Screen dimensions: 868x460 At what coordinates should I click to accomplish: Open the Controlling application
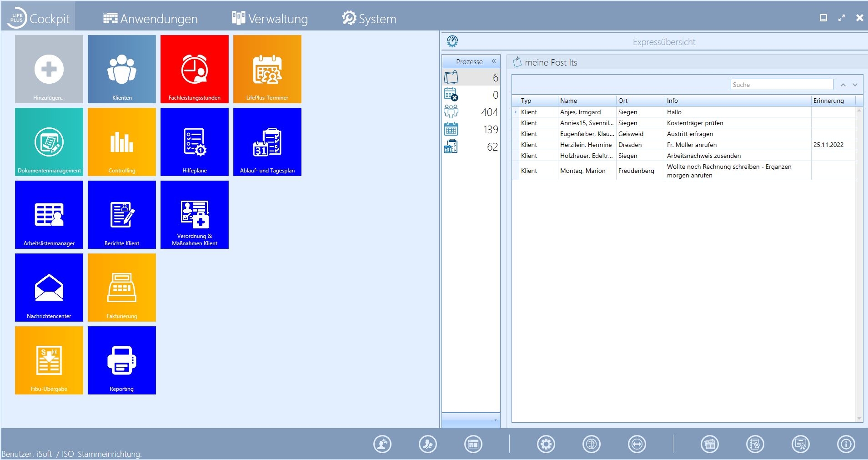[x=121, y=142]
